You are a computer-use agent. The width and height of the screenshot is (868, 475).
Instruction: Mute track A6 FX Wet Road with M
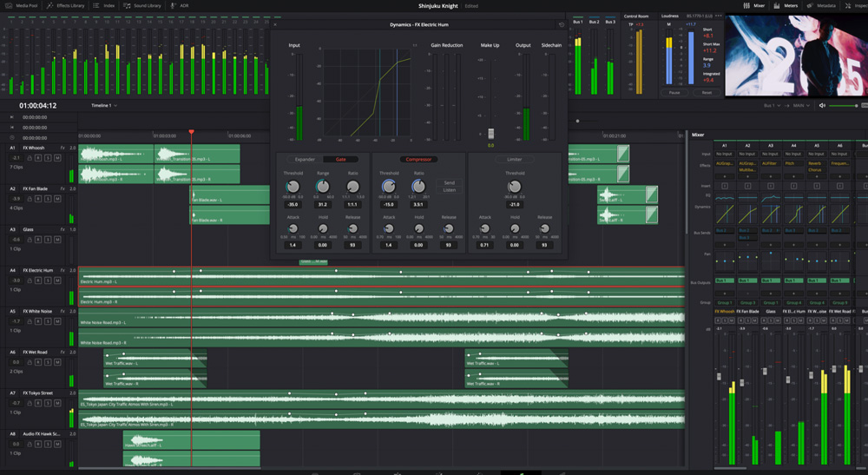click(57, 362)
